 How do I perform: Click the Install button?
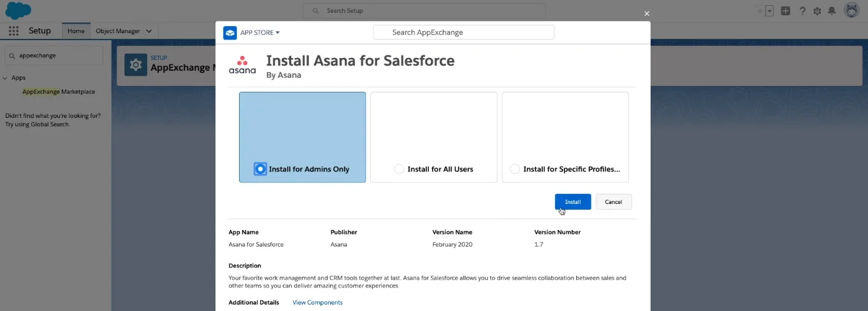point(573,202)
